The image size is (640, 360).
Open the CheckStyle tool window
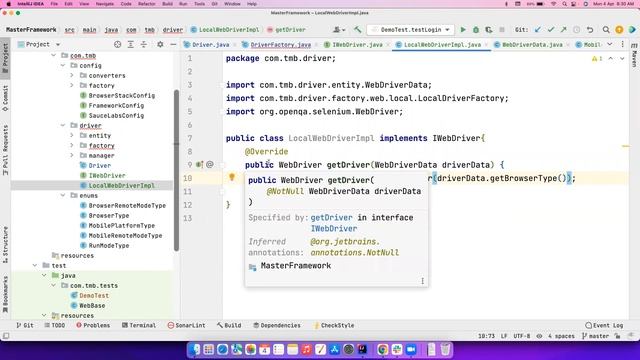pos(333,325)
